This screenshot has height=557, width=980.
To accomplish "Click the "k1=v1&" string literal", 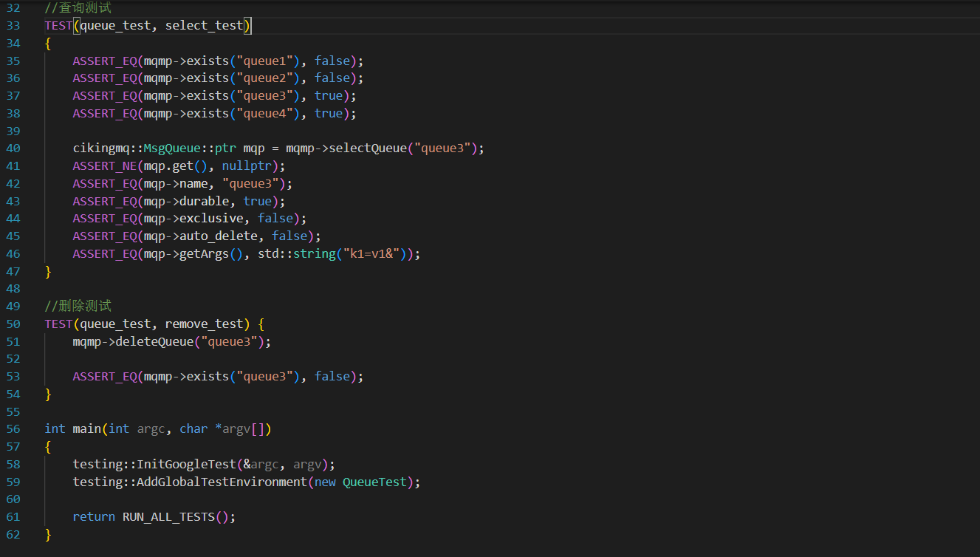I will click(374, 253).
